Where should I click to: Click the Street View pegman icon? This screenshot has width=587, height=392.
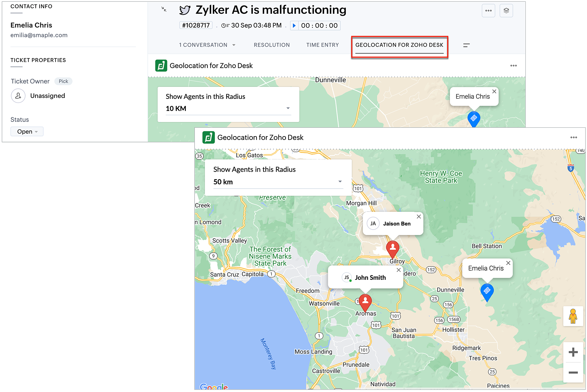coord(573,316)
